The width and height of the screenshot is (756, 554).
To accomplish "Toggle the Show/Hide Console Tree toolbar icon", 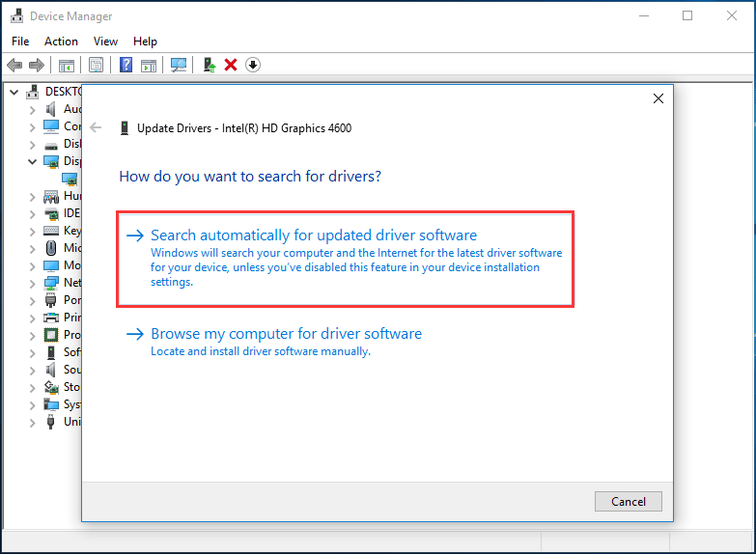I will (66, 65).
